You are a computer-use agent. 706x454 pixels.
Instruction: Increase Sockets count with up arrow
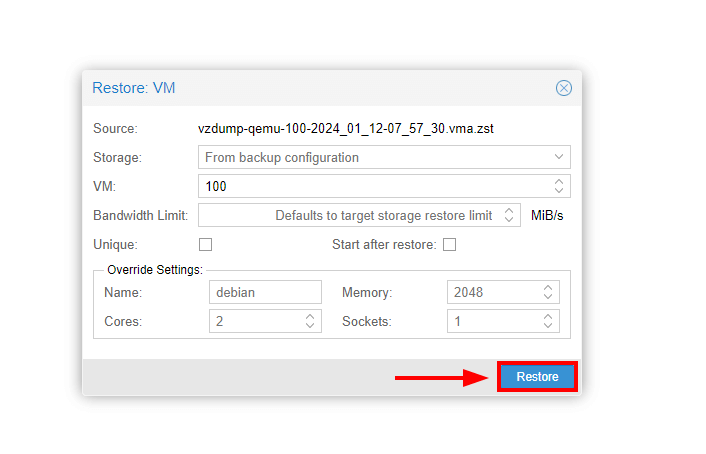pyautogui.click(x=548, y=317)
